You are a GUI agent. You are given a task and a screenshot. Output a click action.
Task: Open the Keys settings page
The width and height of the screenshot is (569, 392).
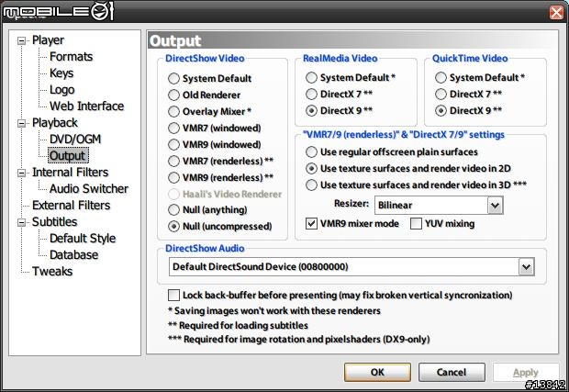coord(61,73)
